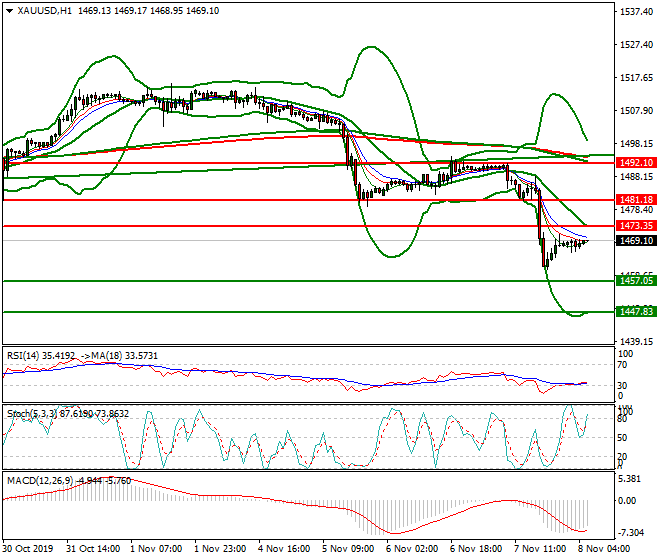
Task: Select the MACD scale value 5.381
Action: [629, 479]
